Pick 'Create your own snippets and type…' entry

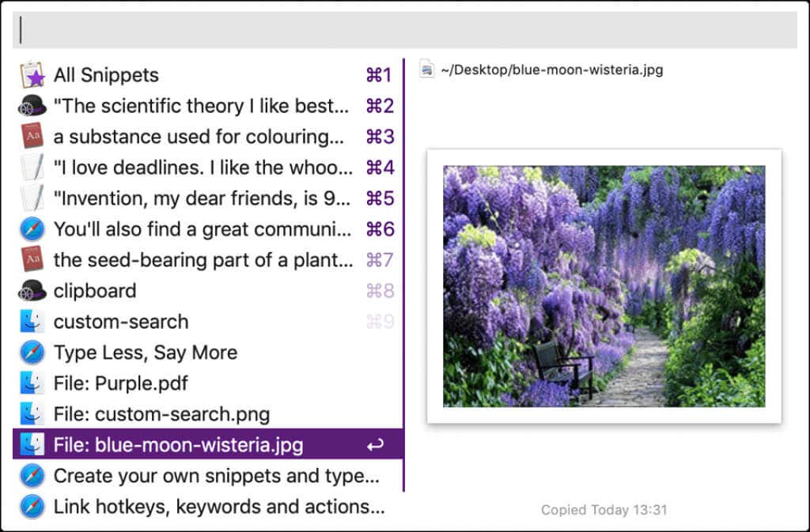[208, 475]
